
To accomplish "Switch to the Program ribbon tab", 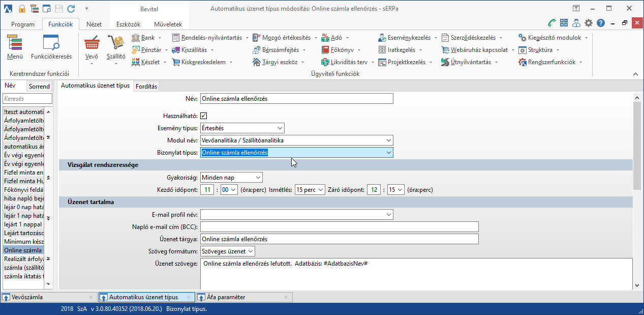I will pyautogui.click(x=23, y=24).
